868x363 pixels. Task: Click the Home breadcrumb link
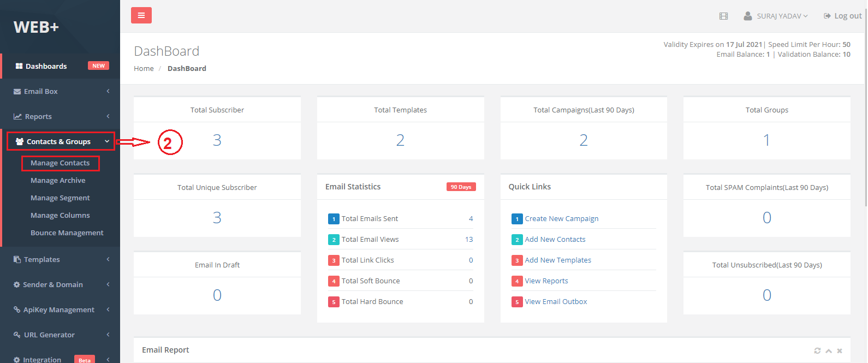tap(144, 69)
